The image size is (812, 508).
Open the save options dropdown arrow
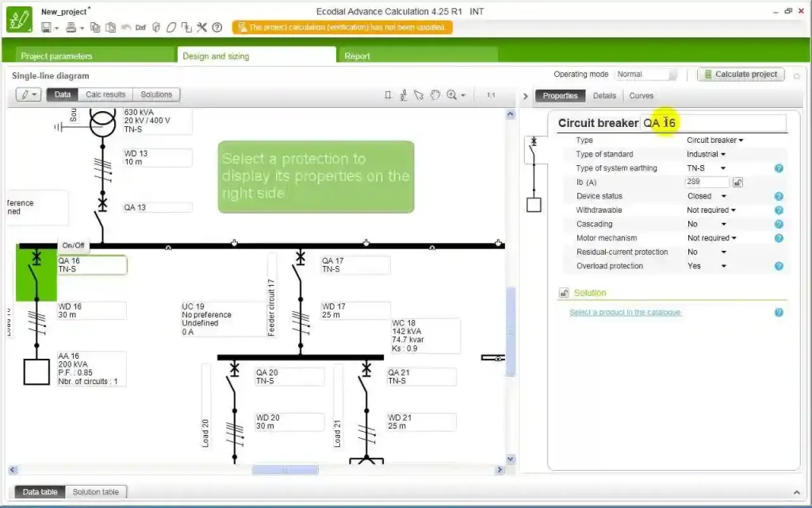[x=56, y=28]
